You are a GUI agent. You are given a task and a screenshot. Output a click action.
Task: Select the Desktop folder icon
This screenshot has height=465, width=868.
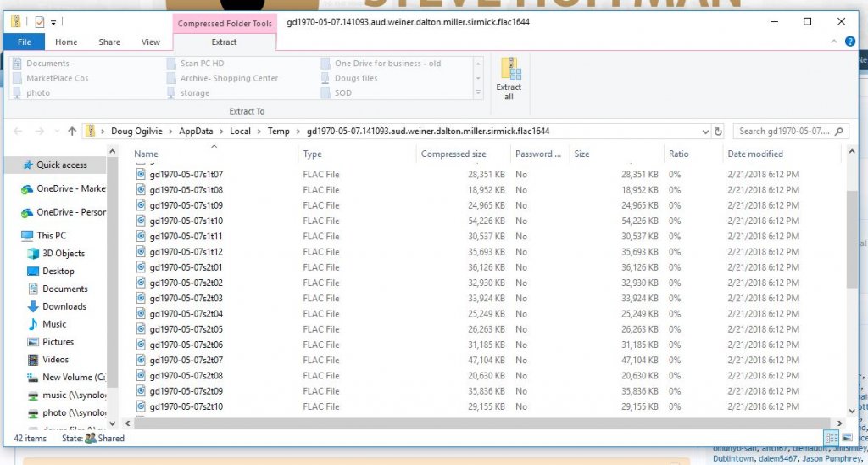coord(33,271)
